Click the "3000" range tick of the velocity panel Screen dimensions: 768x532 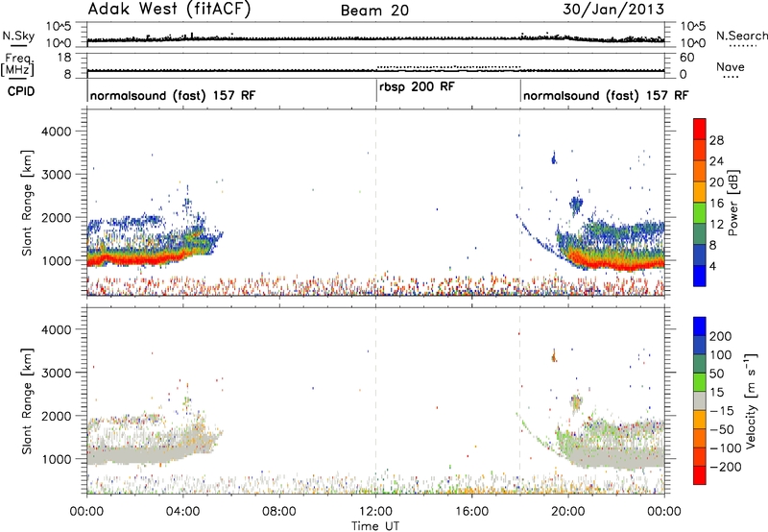(56, 373)
